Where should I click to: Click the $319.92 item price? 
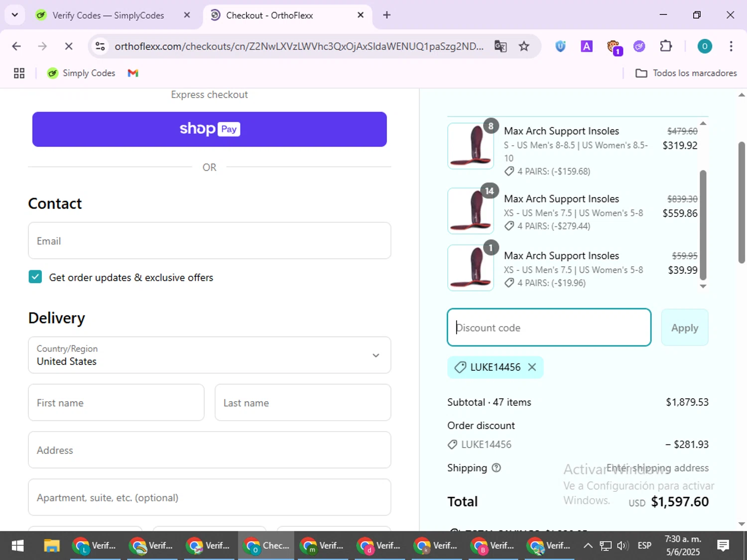(x=680, y=145)
